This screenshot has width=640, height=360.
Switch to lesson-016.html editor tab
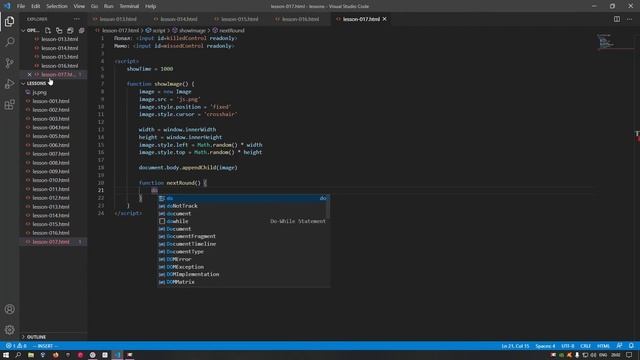pos(300,19)
